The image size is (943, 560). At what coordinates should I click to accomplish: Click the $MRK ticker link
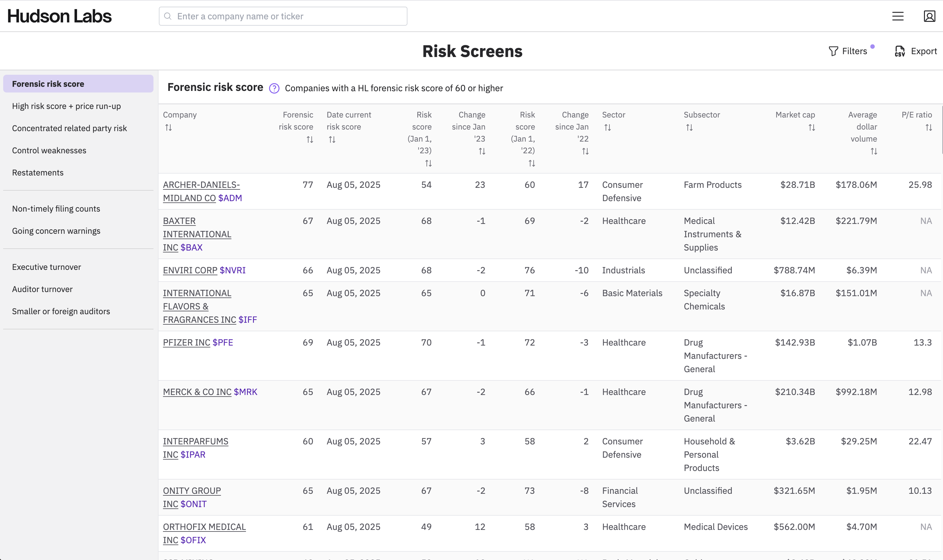[x=245, y=392]
